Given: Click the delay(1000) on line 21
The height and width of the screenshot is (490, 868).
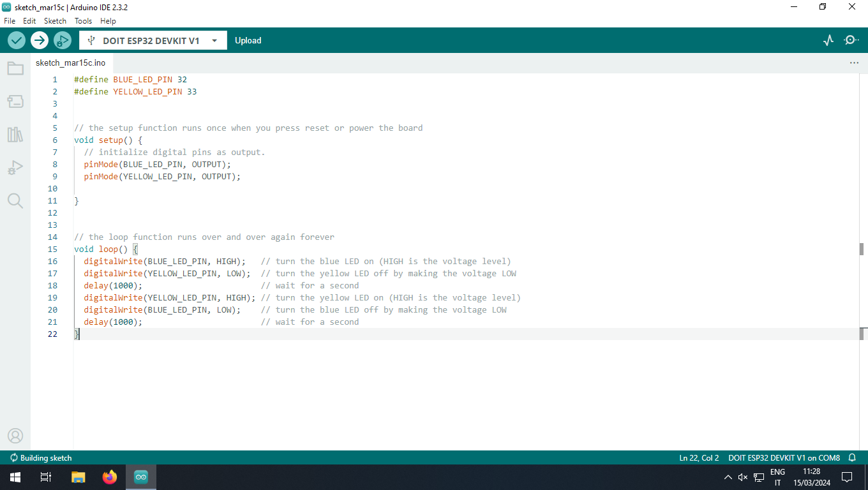Looking at the screenshot, I should (113, 322).
